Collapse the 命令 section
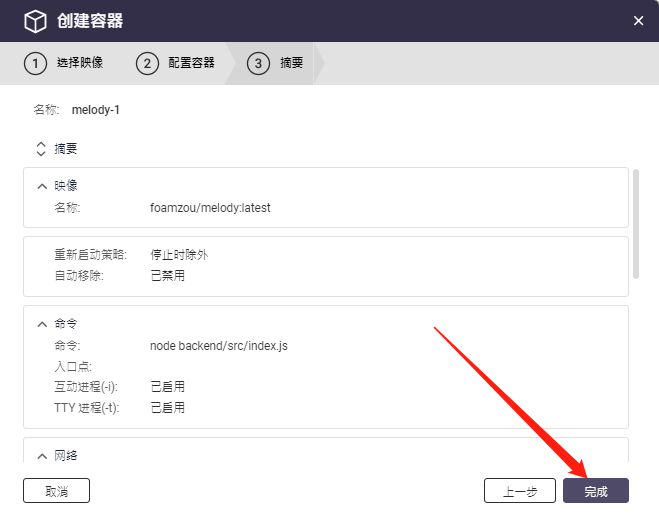The height and width of the screenshot is (517, 659). click(x=42, y=324)
